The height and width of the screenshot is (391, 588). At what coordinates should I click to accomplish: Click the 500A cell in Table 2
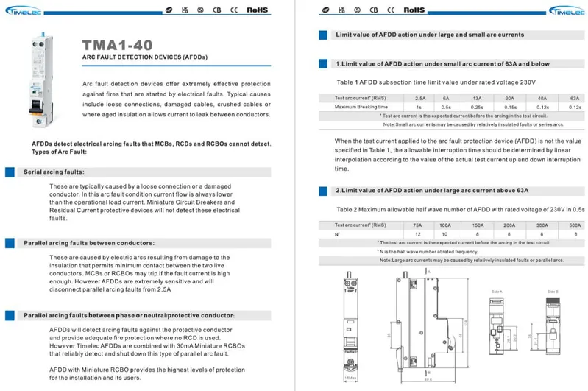575,225
